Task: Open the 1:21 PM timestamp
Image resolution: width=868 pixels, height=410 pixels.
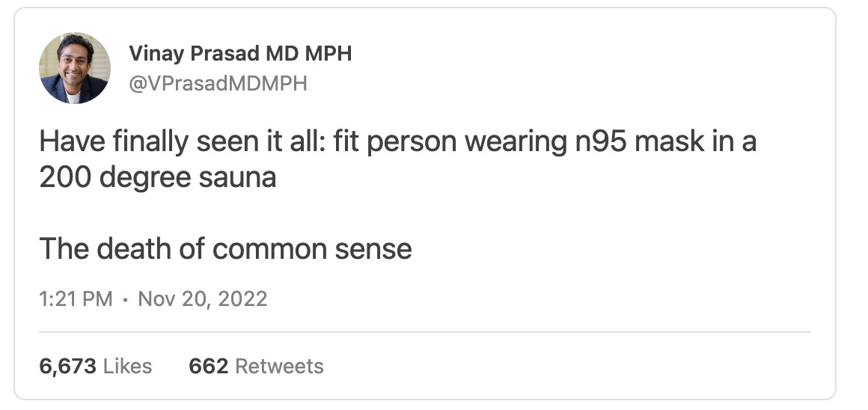Action: click(76, 299)
